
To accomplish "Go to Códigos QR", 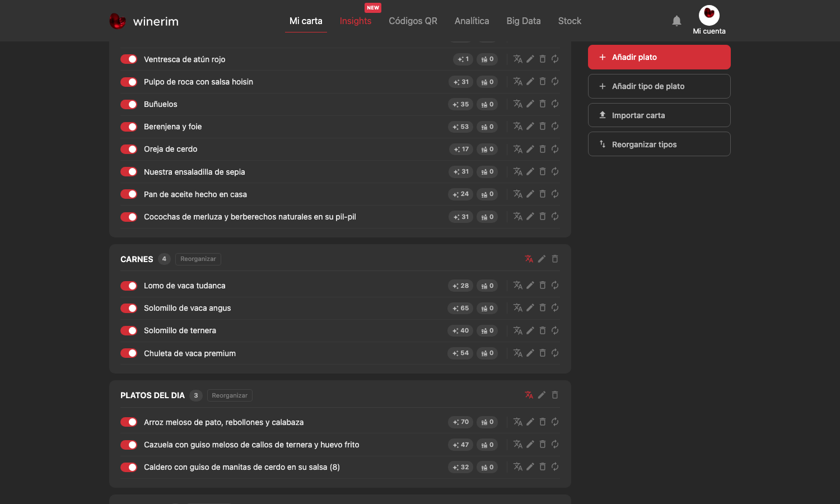I will (x=413, y=21).
